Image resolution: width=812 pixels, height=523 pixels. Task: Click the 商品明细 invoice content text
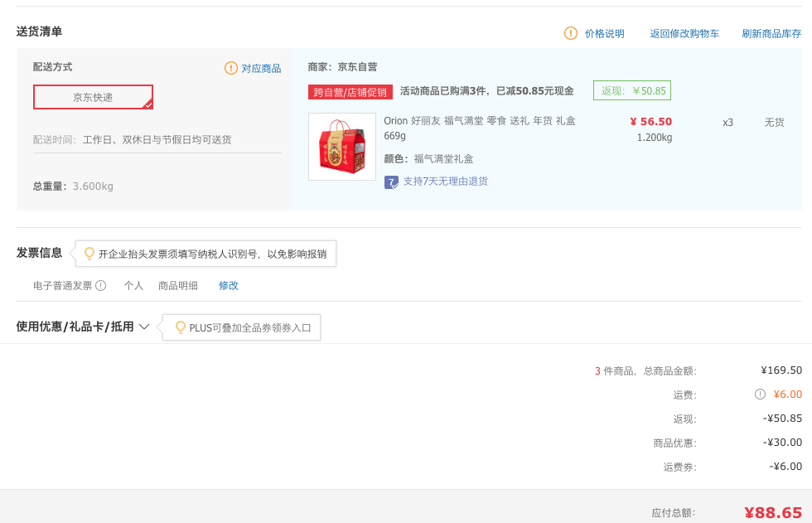pyautogui.click(x=177, y=285)
